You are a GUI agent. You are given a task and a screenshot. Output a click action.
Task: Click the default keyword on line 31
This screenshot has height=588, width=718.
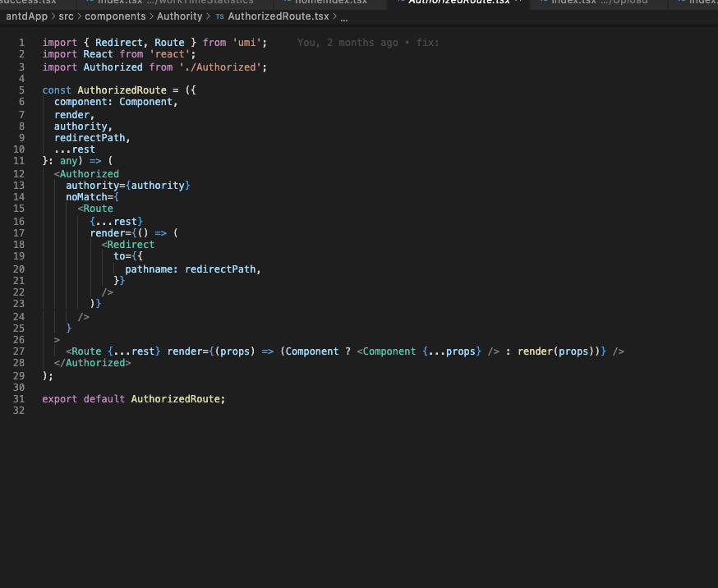(x=104, y=399)
